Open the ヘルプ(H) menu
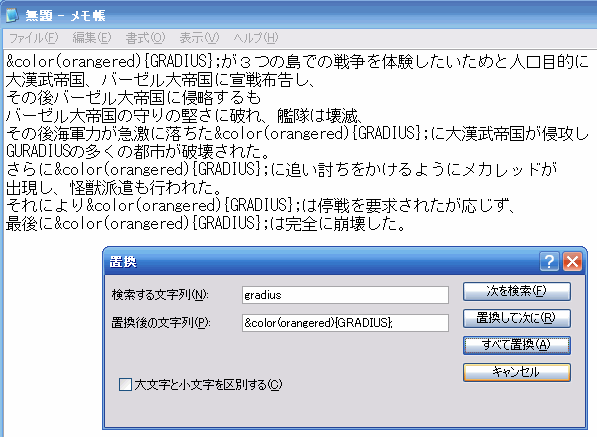This screenshot has width=597, height=437. 255,38
